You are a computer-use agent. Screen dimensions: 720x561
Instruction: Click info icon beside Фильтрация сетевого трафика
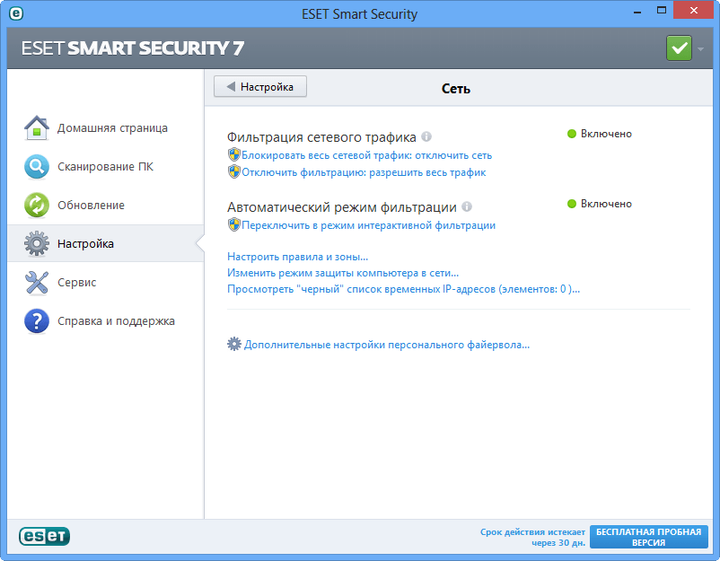426,136
